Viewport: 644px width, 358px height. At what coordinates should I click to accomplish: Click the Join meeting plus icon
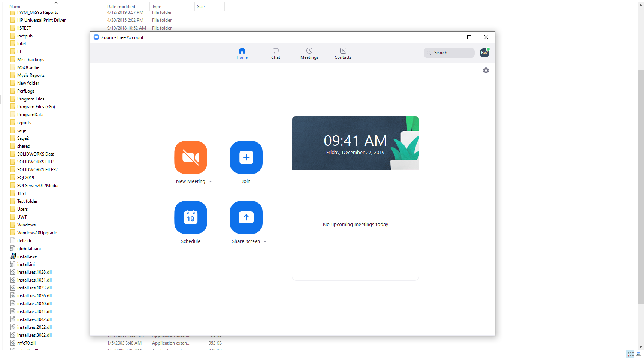pyautogui.click(x=246, y=157)
